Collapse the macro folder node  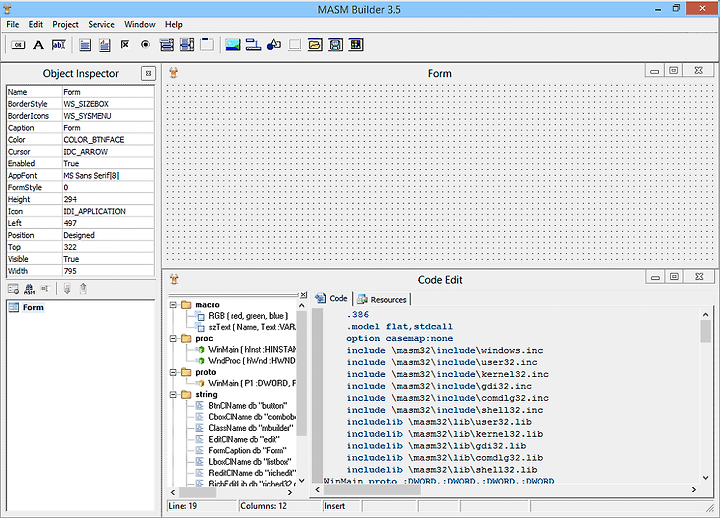[x=173, y=304]
